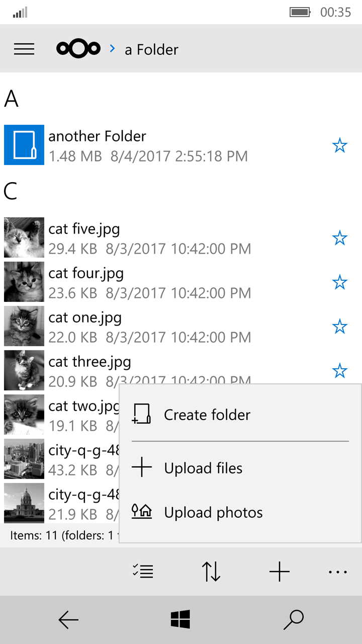The image size is (362, 644).
Task: Open the hamburger navigation menu
Action: click(24, 49)
